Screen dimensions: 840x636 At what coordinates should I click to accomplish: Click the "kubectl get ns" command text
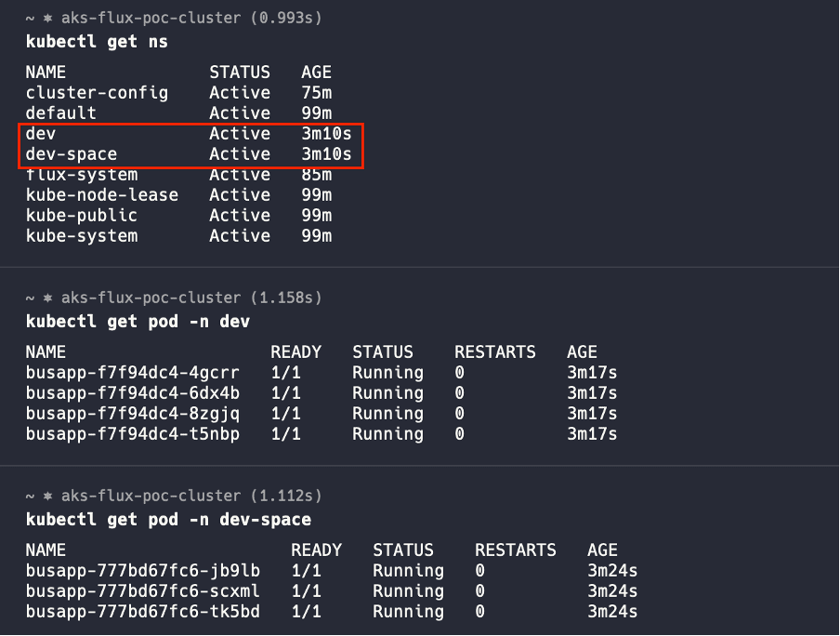click(97, 42)
